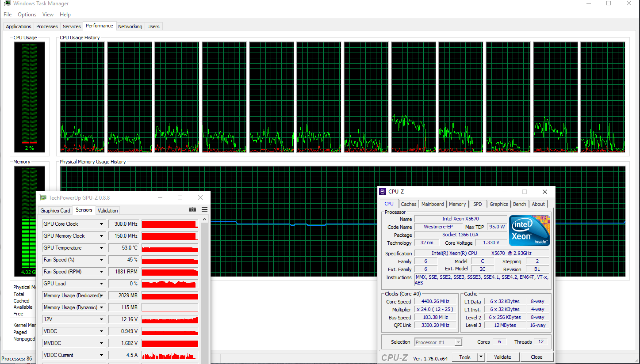Click the 4400.26 MHz core speed value
640x364 pixels.
[x=435, y=302]
